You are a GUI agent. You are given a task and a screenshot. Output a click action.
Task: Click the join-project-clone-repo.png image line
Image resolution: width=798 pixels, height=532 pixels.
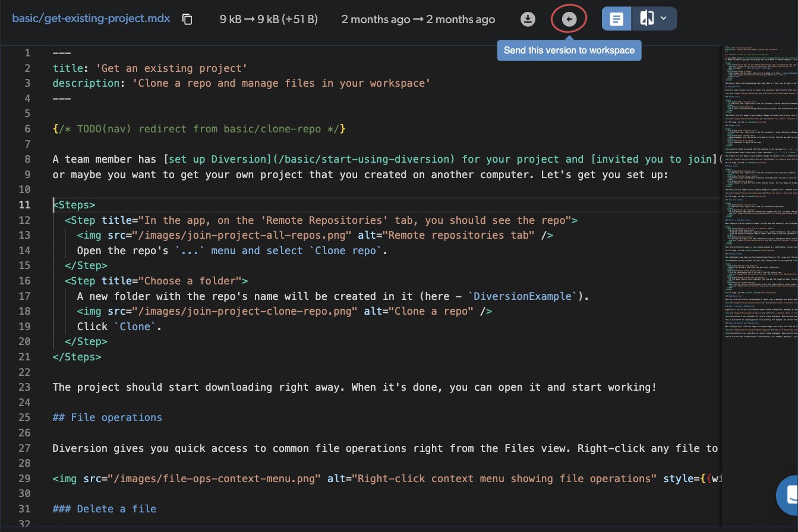click(x=285, y=311)
